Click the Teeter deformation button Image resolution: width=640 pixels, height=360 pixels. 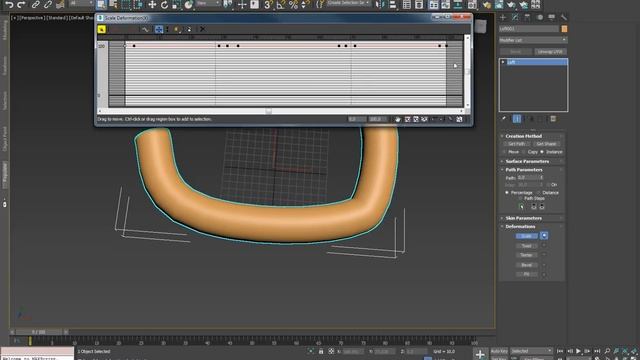[527, 255]
